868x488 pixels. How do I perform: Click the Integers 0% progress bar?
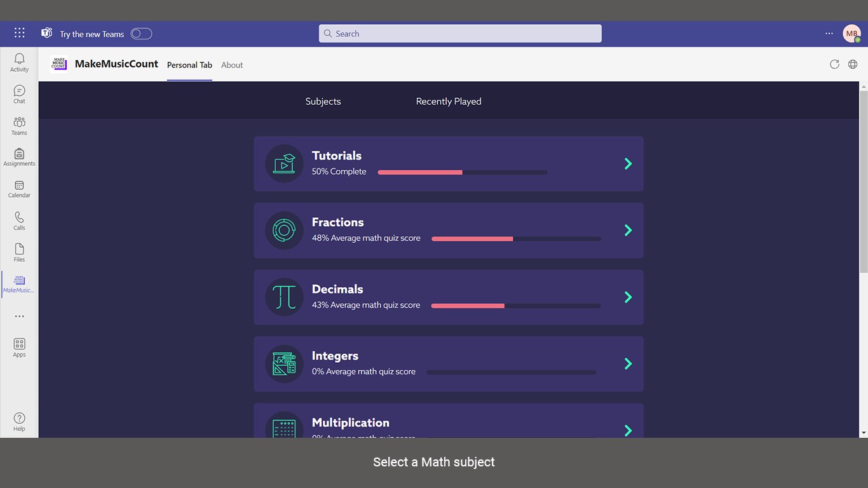tap(512, 372)
